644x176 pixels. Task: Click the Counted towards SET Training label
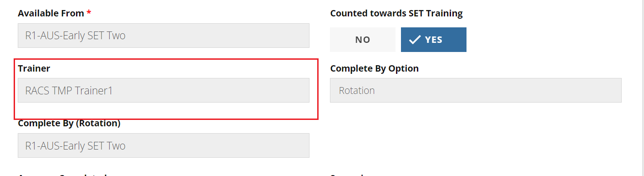coord(396,13)
